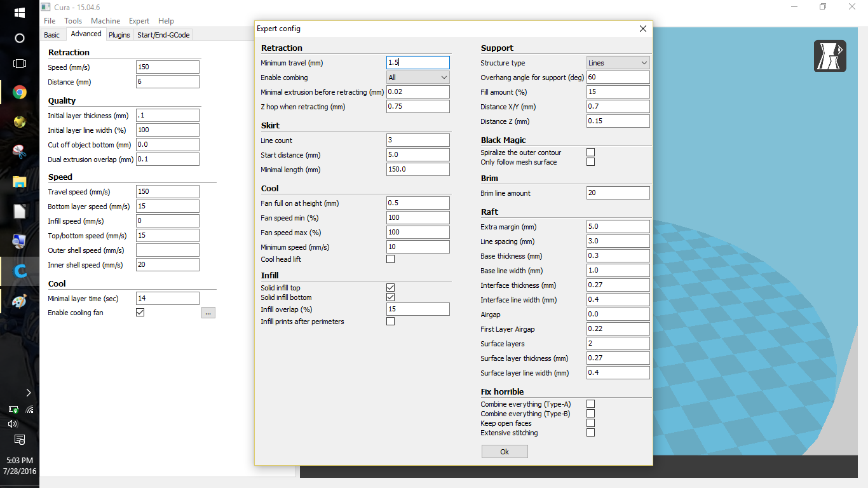Screen dimensions: 868x488
Task: Open the volume speaker icon in the tray
Action: click(12, 424)
